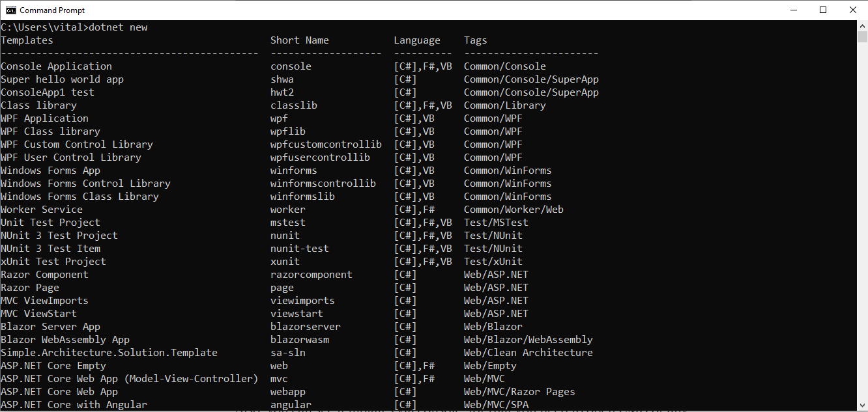Viewport: 868px width, 412px height.
Task: Click short name 'nunit-test'
Action: [300, 249]
